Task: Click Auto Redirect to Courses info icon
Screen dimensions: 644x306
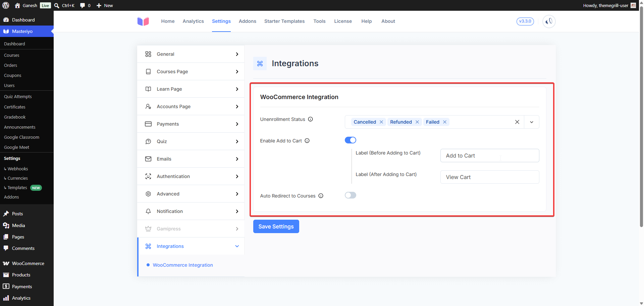Action: tap(321, 196)
